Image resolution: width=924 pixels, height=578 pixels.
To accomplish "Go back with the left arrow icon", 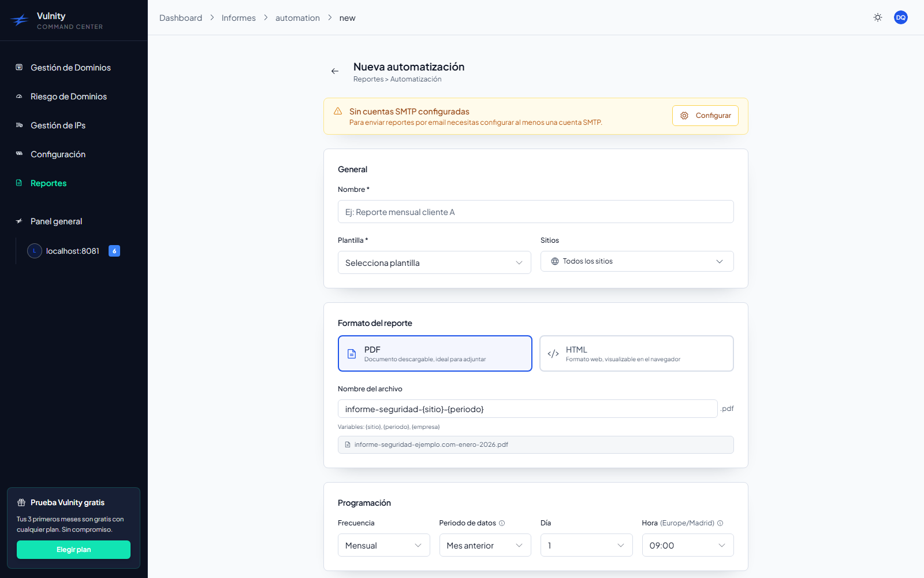I will tap(335, 71).
